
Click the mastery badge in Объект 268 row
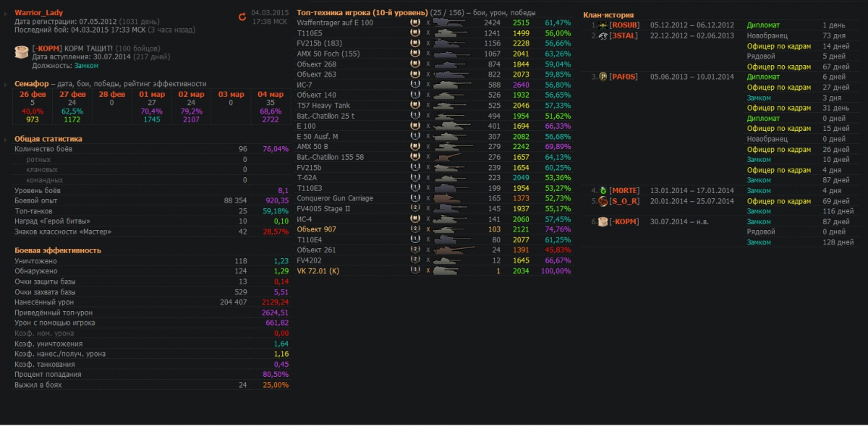pyautogui.click(x=415, y=64)
